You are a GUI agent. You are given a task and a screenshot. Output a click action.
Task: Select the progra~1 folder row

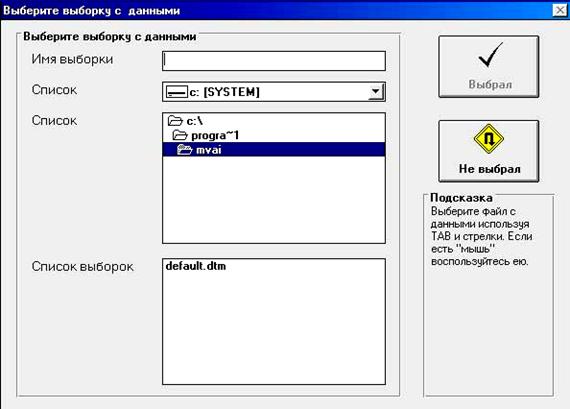[274, 135]
